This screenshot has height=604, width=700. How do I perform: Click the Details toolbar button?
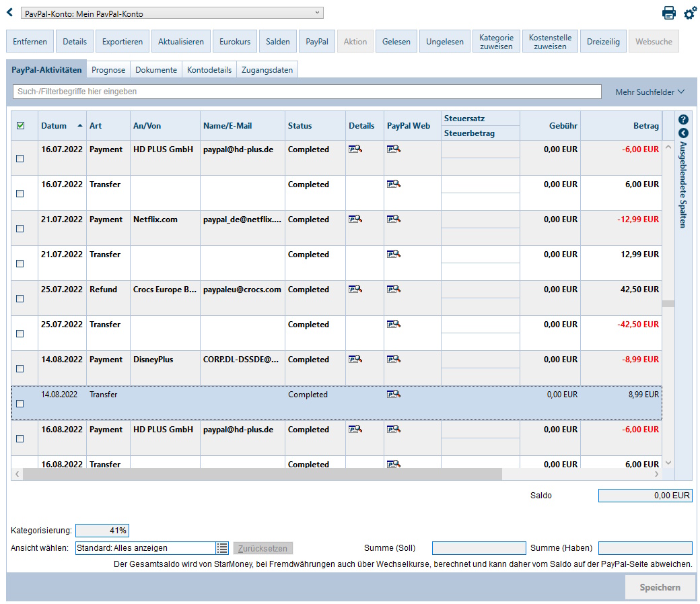coord(75,41)
